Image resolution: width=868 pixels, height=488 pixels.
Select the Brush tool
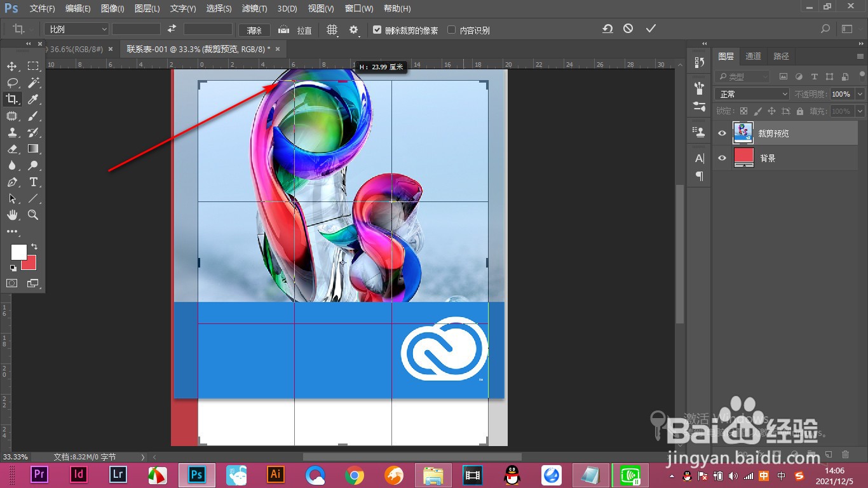pyautogui.click(x=33, y=116)
